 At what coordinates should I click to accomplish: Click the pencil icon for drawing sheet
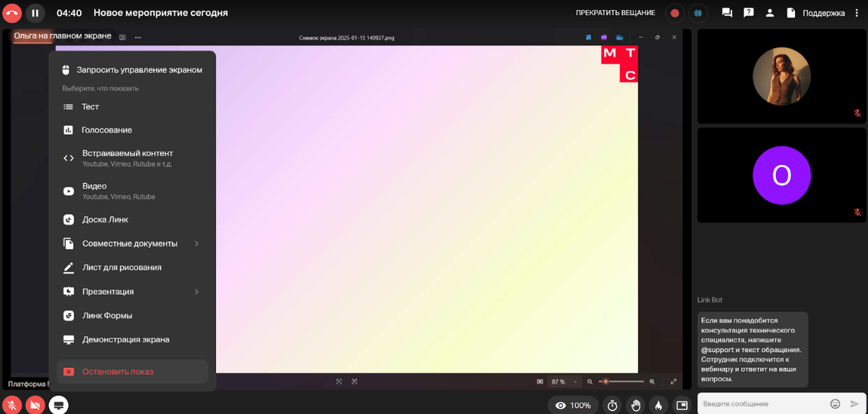pyautogui.click(x=68, y=268)
